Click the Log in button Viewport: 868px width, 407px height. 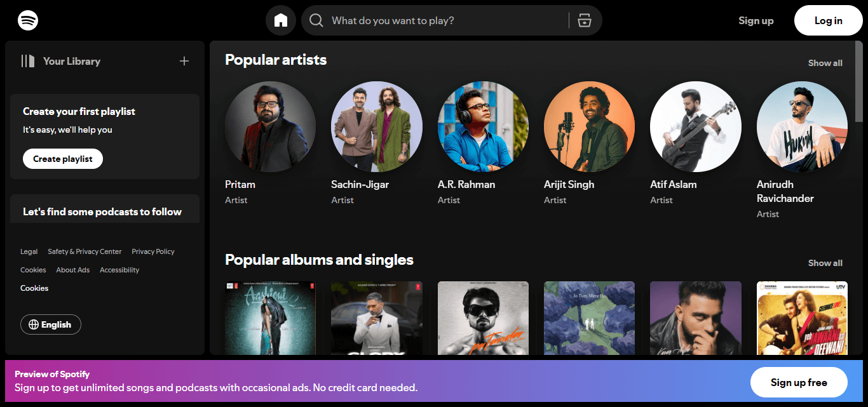tap(829, 20)
